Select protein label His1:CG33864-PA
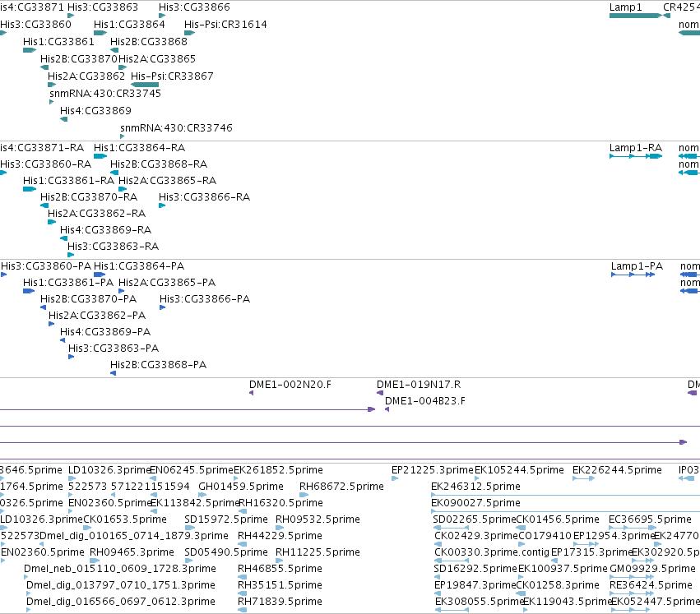Image resolution: width=700 pixels, height=614 pixels. tap(139, 266)
